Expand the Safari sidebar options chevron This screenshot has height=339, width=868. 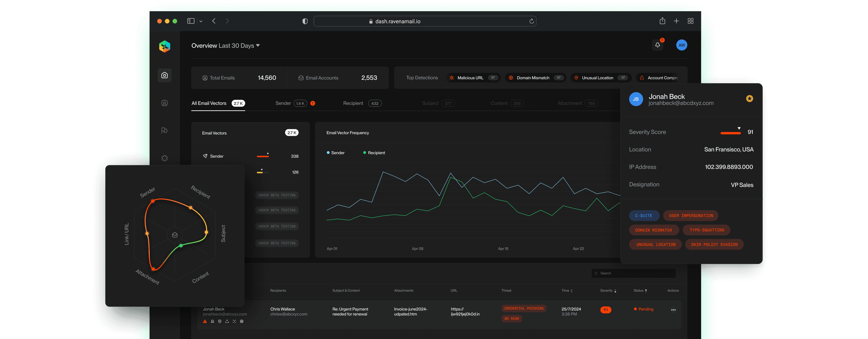coord(201,21)
